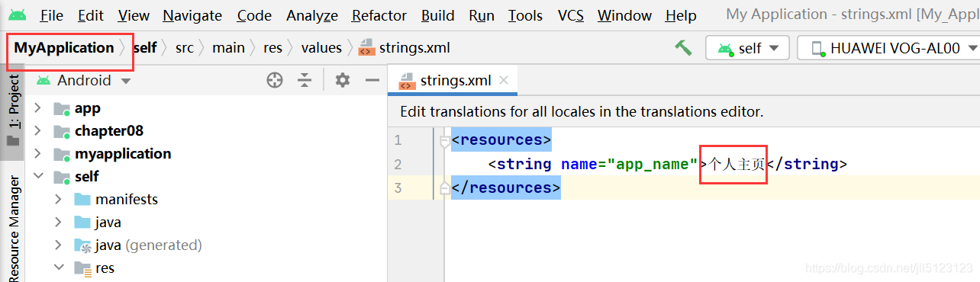Open the Android project view dropdown
This screenshot has height=282, width=980.
coord(84,80)
